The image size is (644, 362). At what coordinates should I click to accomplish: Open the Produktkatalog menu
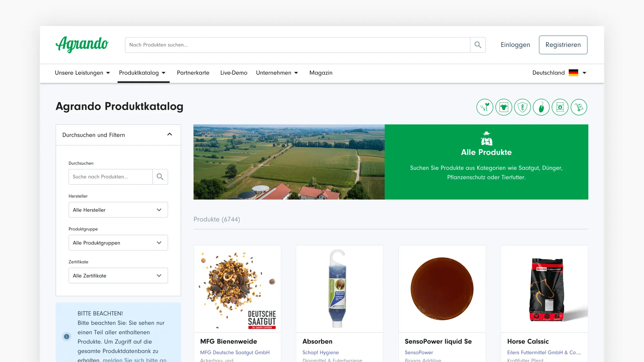tap(142, 73)
